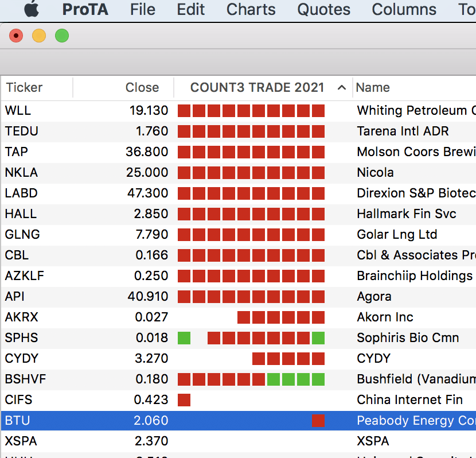Open the Charts menu
The image size is (476, 458).
[x=251, y=10]
